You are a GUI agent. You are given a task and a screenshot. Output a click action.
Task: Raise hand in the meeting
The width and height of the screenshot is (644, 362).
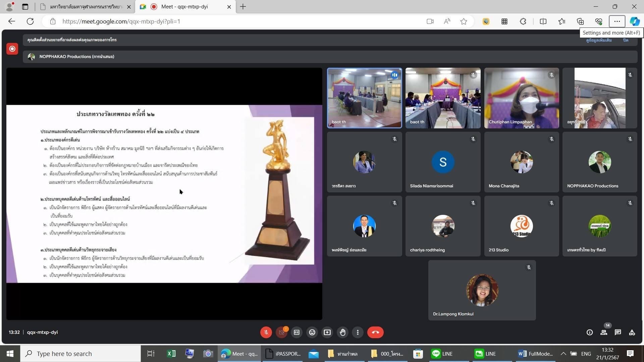[x=342, y=332]
